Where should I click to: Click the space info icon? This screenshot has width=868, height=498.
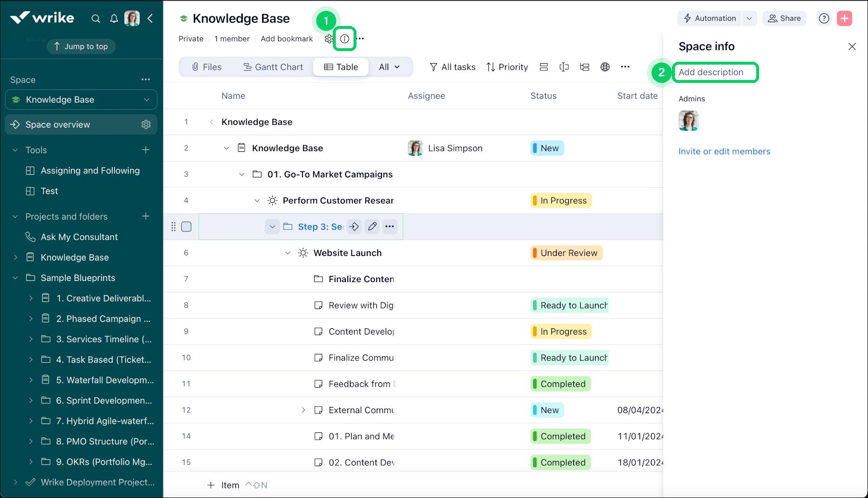pyautogui.click(x=344, y=39)
